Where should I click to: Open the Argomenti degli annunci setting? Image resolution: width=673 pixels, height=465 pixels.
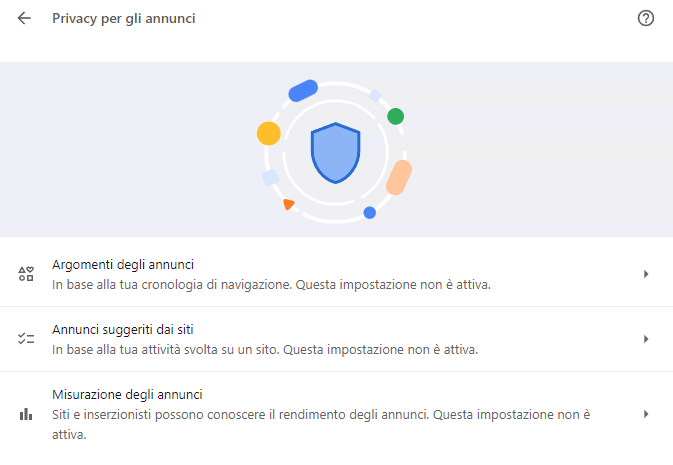122,265
